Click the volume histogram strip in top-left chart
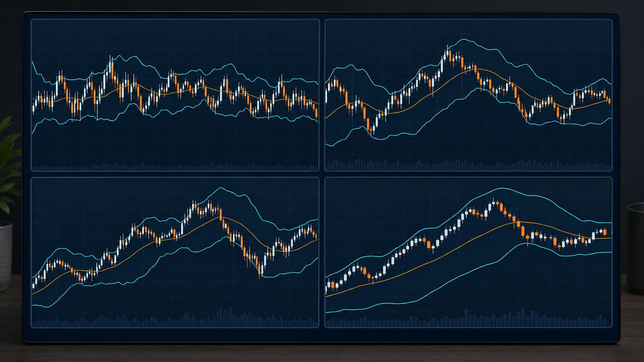Screen dimensions: 644x362 (175, 167)
